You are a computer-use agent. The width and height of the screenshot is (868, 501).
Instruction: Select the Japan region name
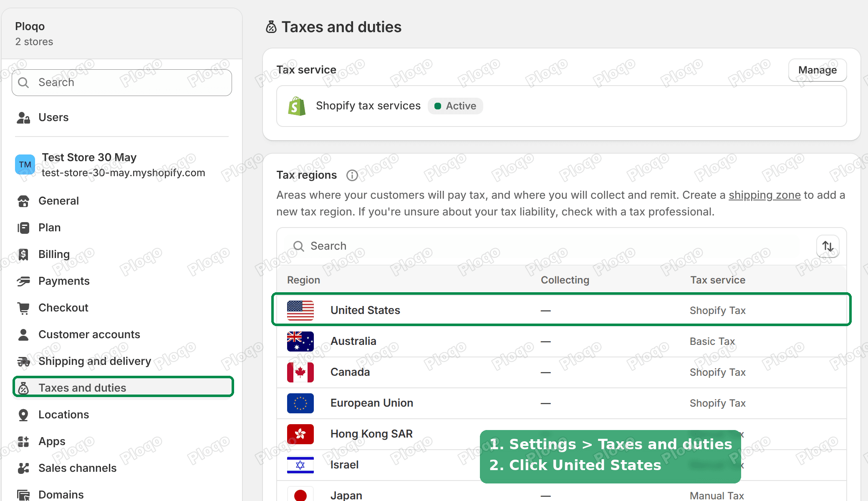click(x=346, y=496)
